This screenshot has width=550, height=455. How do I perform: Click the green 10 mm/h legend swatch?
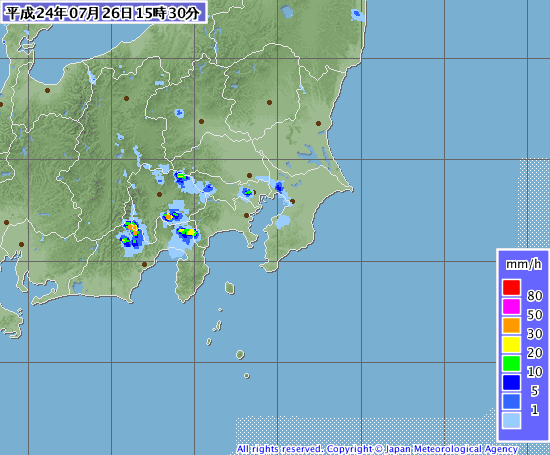(x=511, y=363)
